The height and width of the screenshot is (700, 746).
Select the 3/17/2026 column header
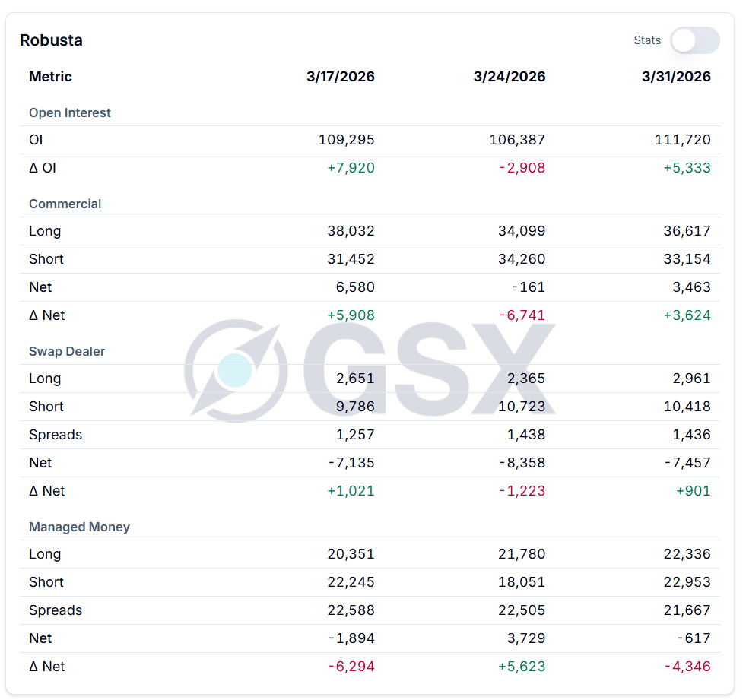tap(341, 77)
